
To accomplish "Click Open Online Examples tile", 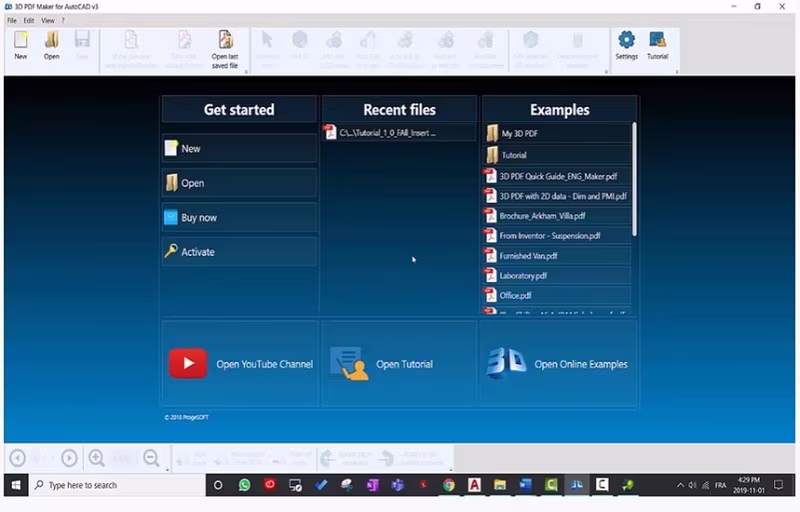I will pos(558,364).
